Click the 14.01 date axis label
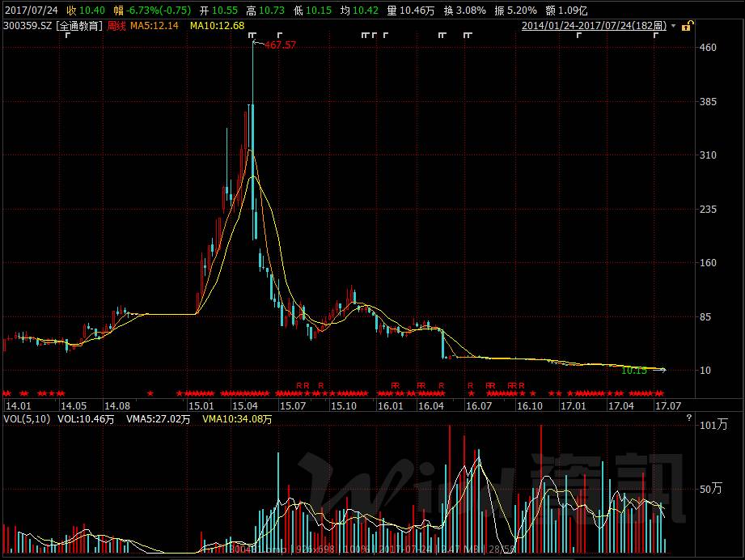 pyautogui.click(x=18, y=406)
